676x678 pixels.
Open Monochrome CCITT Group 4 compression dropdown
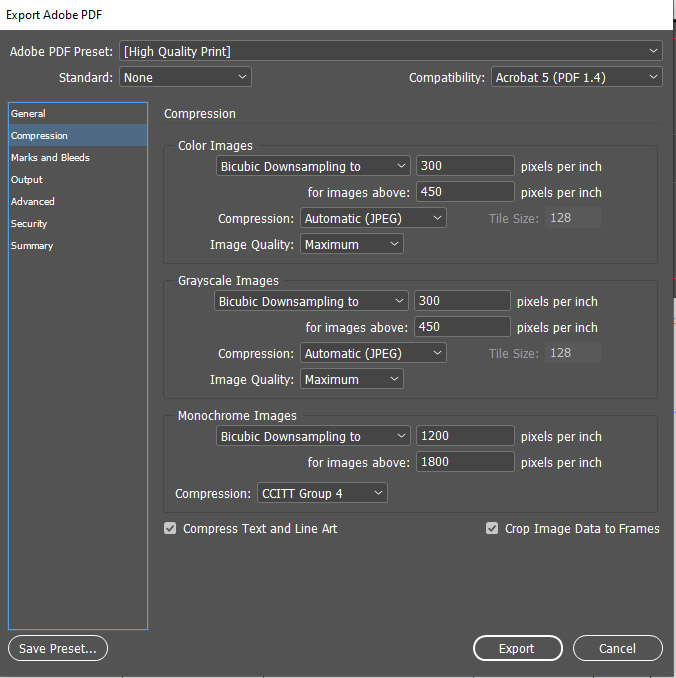click(322, 493)
